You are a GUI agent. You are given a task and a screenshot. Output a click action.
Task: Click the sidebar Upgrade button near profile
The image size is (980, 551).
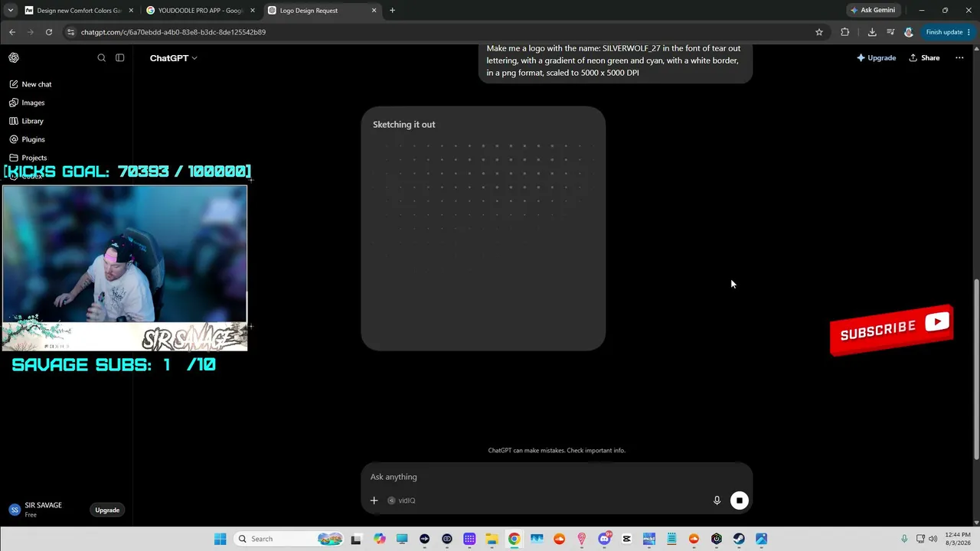[x=107, y=510]
